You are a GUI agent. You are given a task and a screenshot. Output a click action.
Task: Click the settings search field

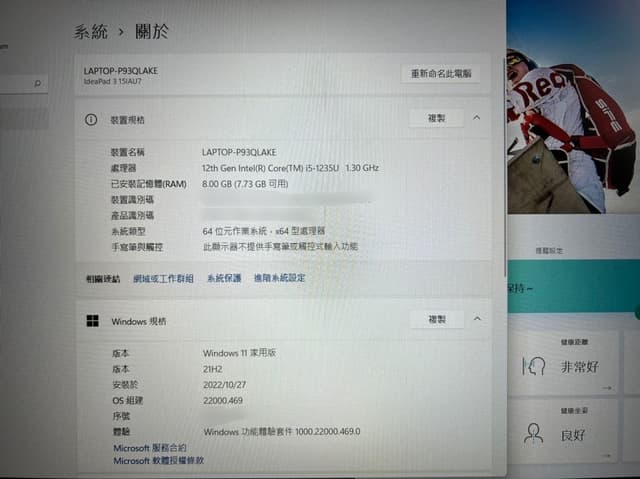[24, 84]
